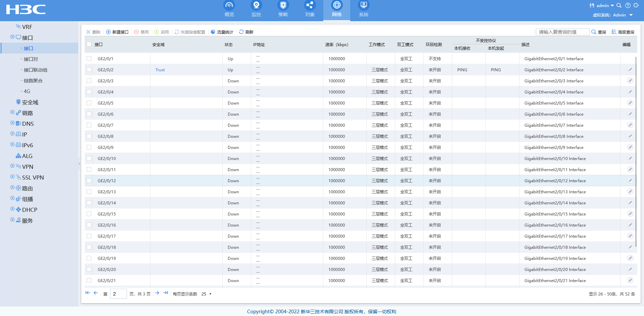
Task: Toggle the select-all checkbox in table header
Action: 89,44
